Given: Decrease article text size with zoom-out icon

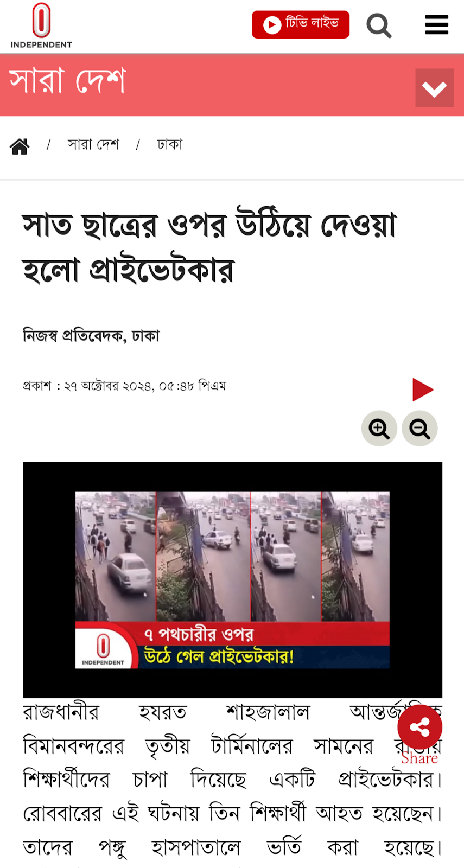Looking at the screenshot, I should 419,429.
